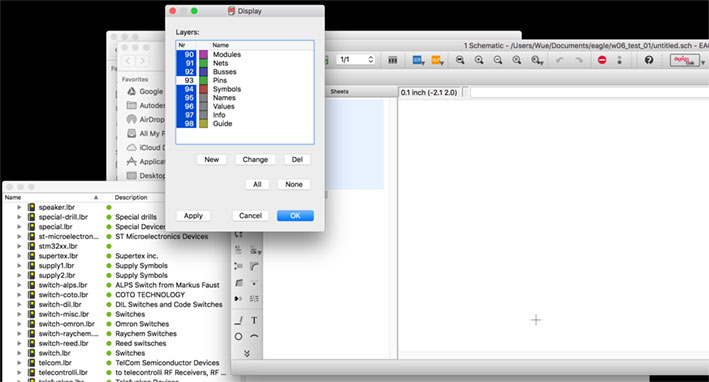The height and width of the screenshot is (382, 709).
Task: Click the purple Modules color swatch
Action: point(203,55)
